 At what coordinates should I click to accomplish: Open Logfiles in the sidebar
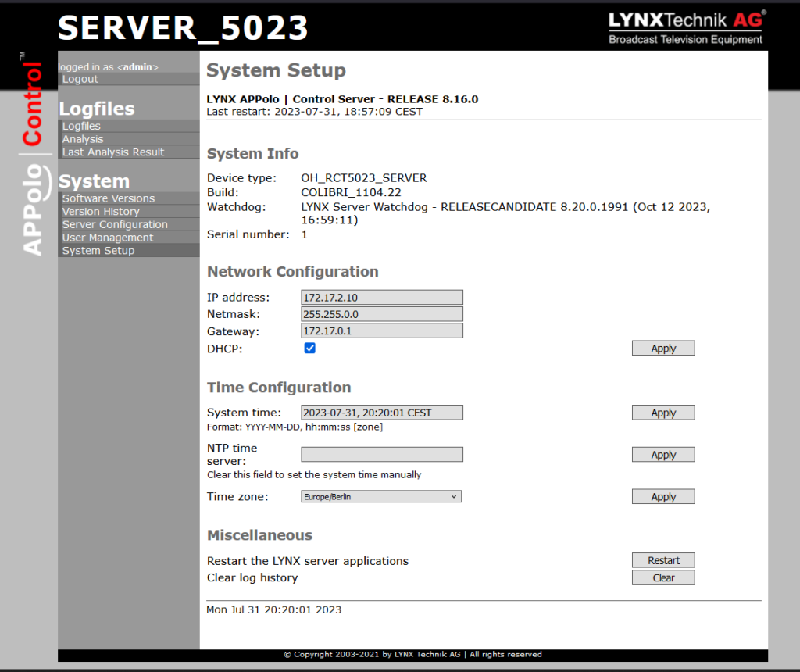coord(81,127)
